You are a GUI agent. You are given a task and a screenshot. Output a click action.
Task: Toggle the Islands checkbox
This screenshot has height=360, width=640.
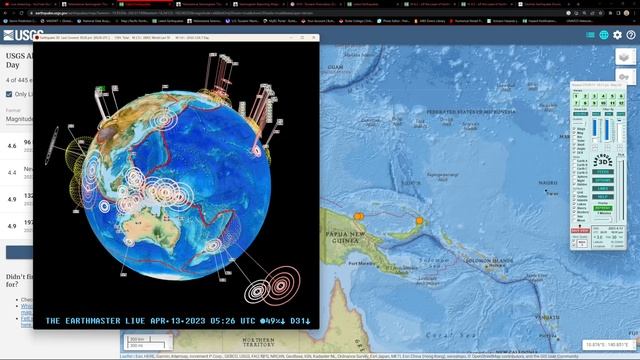pyautogui.click(x=575, y=200)
